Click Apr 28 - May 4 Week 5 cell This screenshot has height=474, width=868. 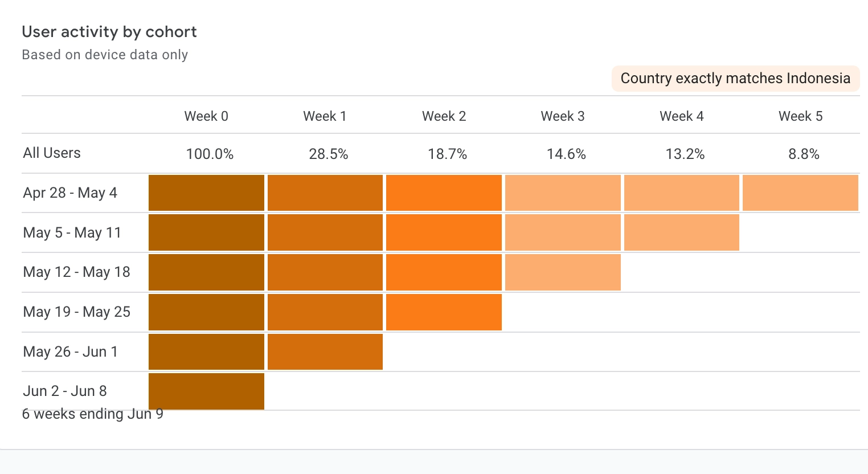(800, 193)
